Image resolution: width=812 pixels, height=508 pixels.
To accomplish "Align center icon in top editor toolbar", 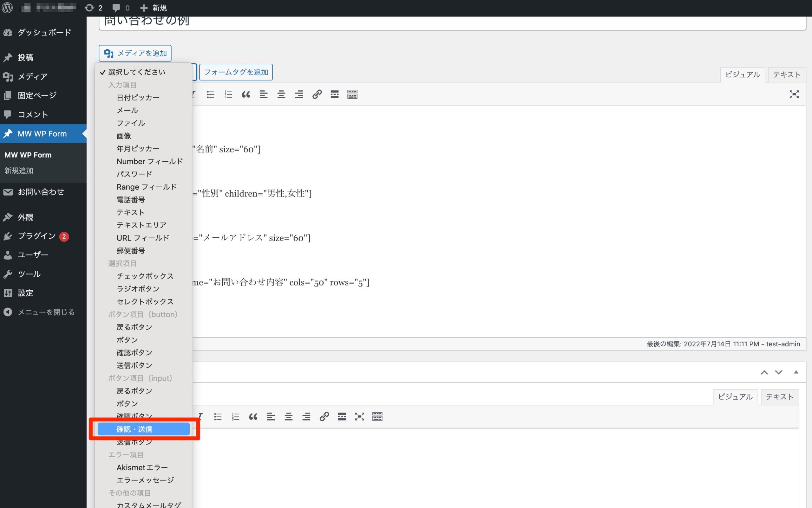I will click(281, 94).
